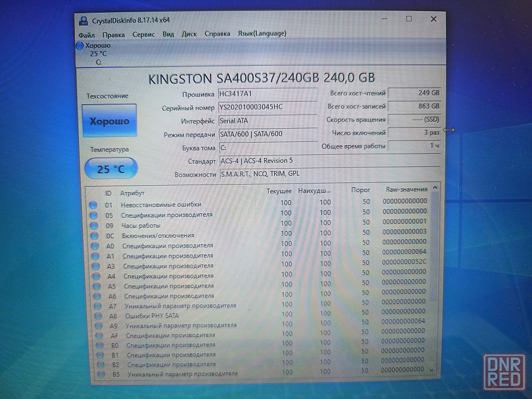Click the Хорошо health status button
The width and height of the screenshot is (532, 399).
click(x=109, y=121)
